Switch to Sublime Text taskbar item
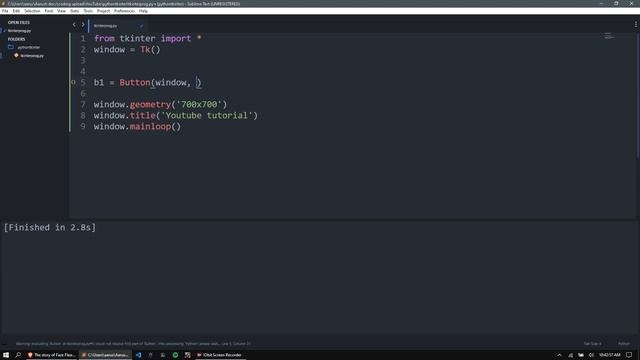Image resolution: width=640 pixels, height=360 pixels. click(x=105, y=355)
